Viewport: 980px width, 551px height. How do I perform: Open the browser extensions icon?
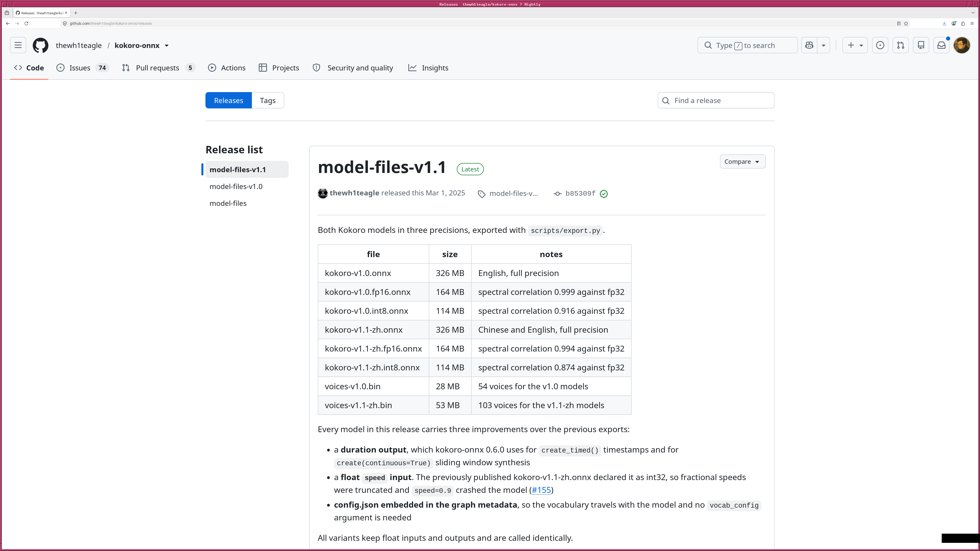click(963, 23)
